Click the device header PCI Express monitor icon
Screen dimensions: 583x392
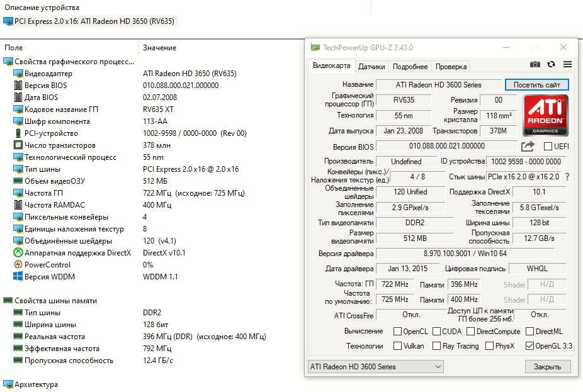(x=8, y=21)
